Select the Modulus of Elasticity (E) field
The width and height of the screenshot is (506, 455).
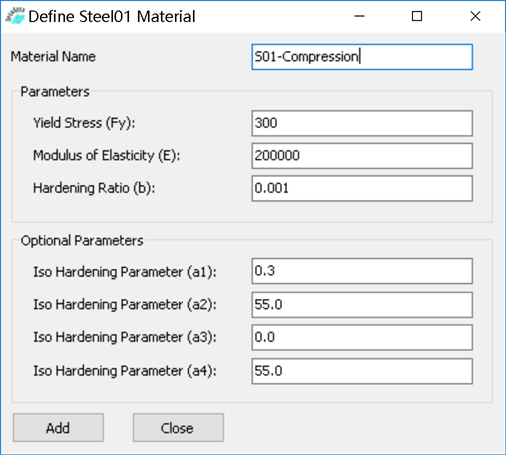coord(362,156)
